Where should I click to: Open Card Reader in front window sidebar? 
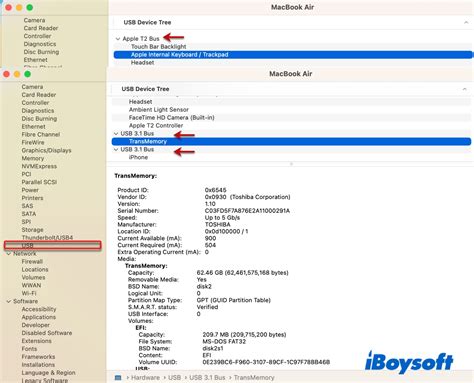point(39,95)
